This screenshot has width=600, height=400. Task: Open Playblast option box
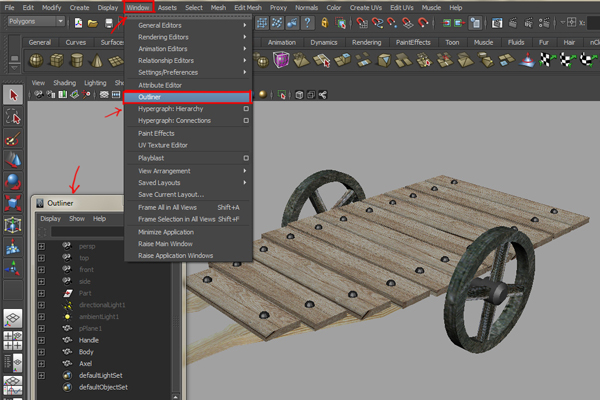click(x=246, y=158)
